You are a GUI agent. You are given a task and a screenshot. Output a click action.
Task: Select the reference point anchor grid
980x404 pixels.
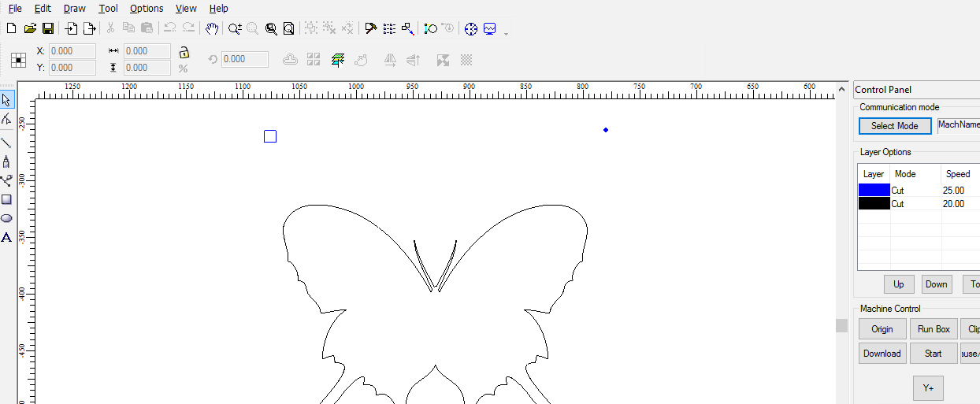[x=18, y=60]
